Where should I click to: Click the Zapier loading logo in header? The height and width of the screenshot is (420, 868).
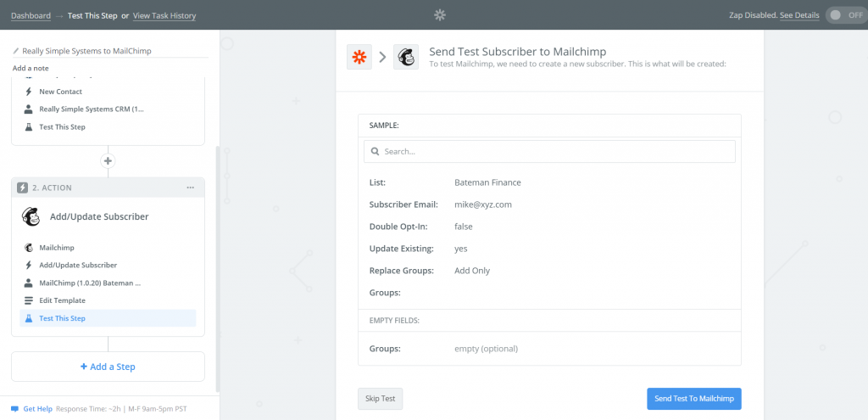tap(440, 15)
